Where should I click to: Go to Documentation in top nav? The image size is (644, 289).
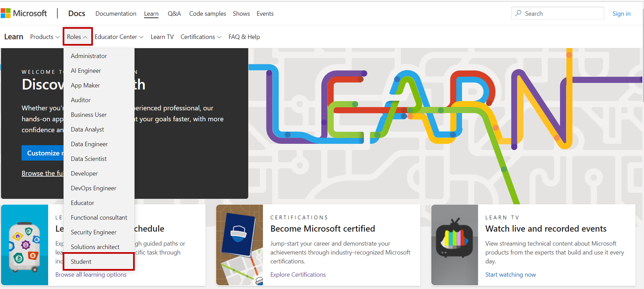coord(116,14)
